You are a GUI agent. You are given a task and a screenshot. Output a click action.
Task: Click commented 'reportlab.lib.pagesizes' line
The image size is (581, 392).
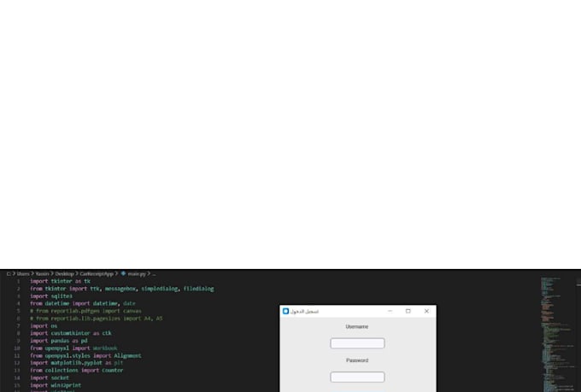[97, 319]
